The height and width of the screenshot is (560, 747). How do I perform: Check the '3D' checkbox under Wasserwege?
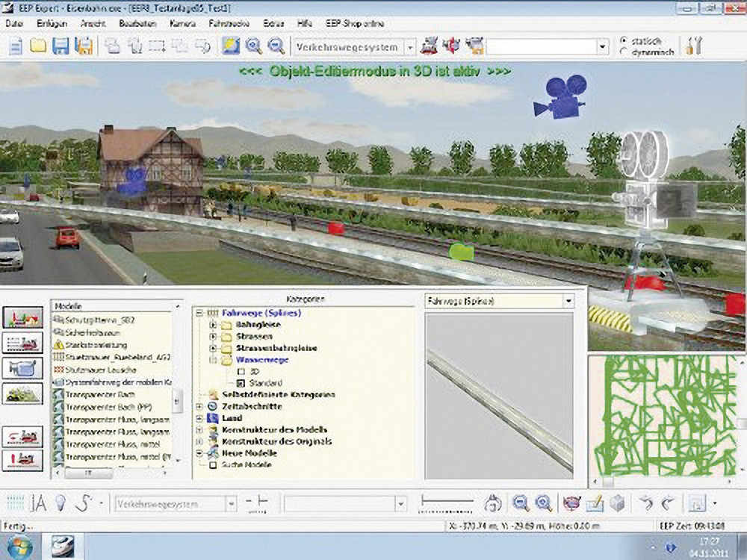pyautogui.click(x=241, y=371)
